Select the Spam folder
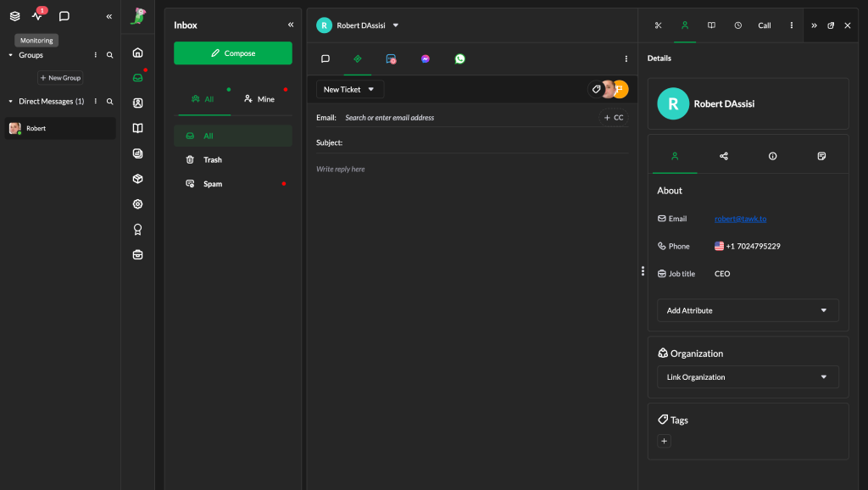 (x=213, y=184)
